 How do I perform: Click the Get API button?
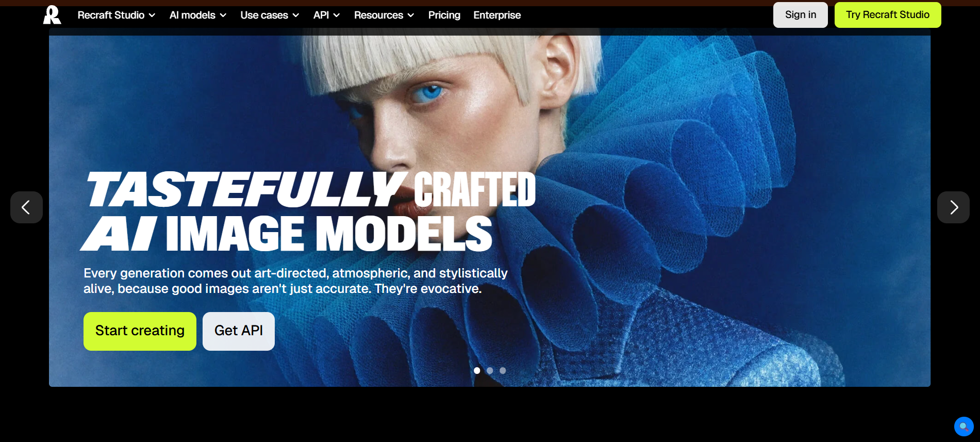[x=239, y=331]
